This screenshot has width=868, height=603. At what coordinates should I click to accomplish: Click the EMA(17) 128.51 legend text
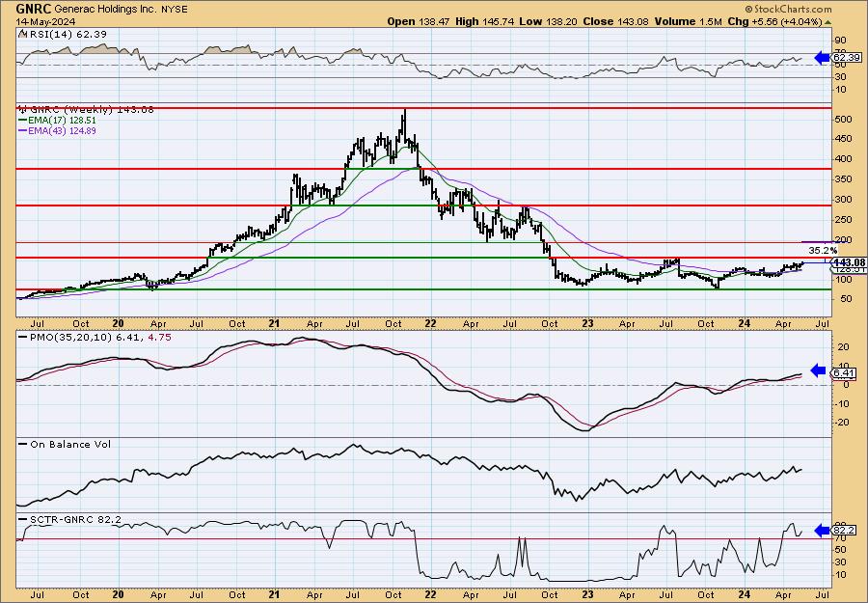62,121
